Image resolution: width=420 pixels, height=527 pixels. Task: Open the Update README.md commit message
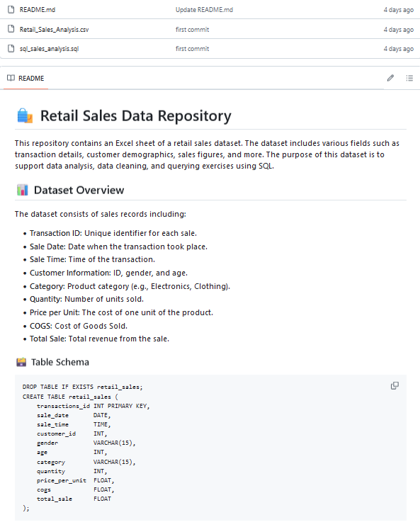(204, 10)
